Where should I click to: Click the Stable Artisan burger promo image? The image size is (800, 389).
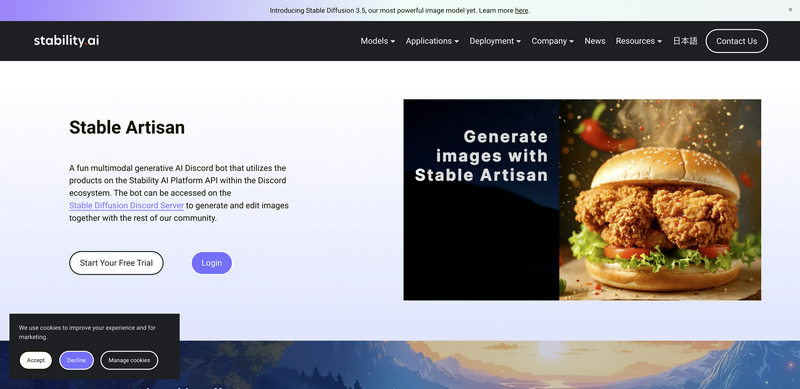(x=582, y=200)
